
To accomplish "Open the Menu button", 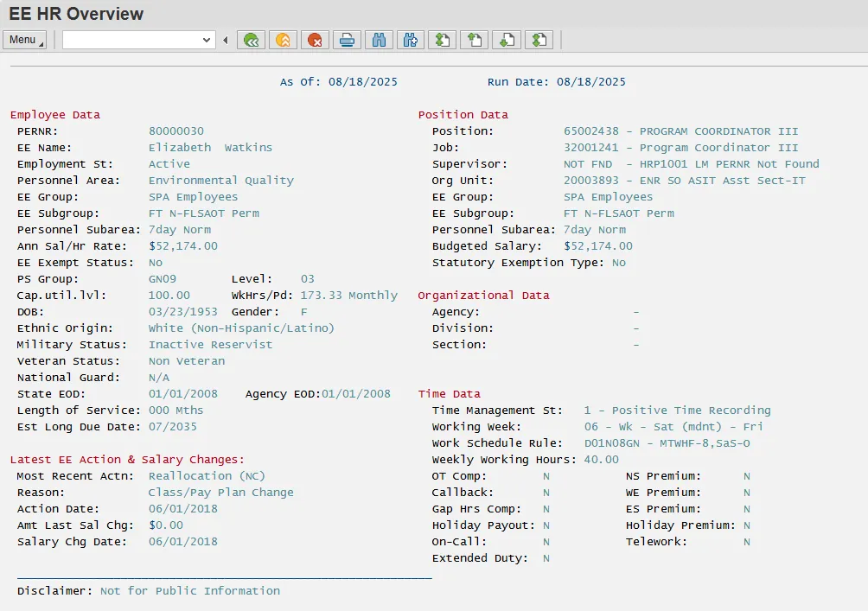I will pyautogui.click(x=24, y=40).
